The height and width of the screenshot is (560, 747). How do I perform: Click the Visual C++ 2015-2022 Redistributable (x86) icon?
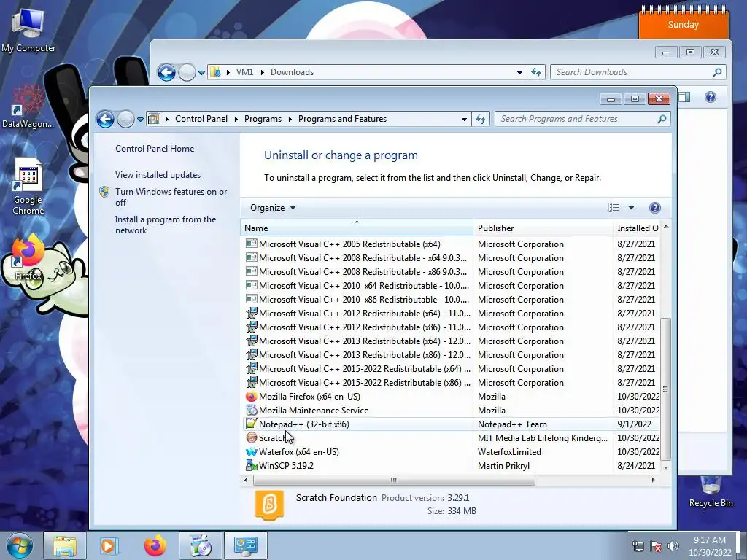[x=251, y=382]
